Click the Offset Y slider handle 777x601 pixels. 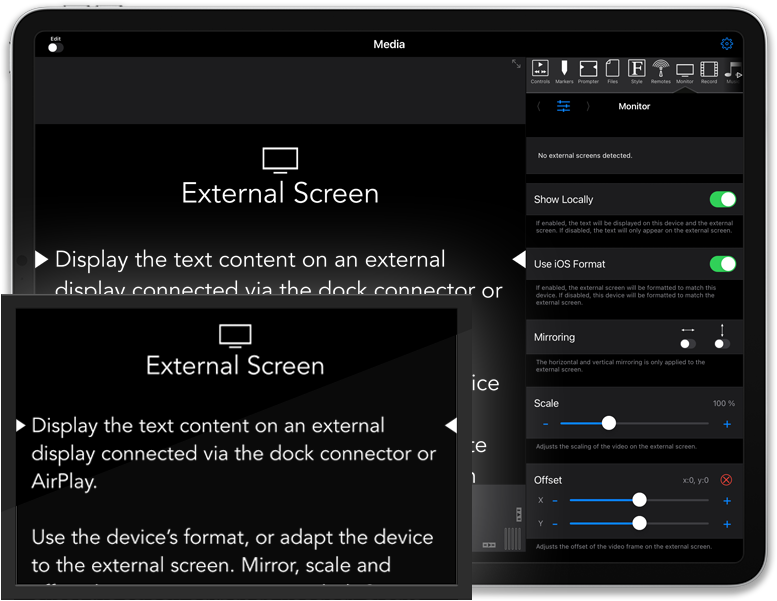point(639,523)
